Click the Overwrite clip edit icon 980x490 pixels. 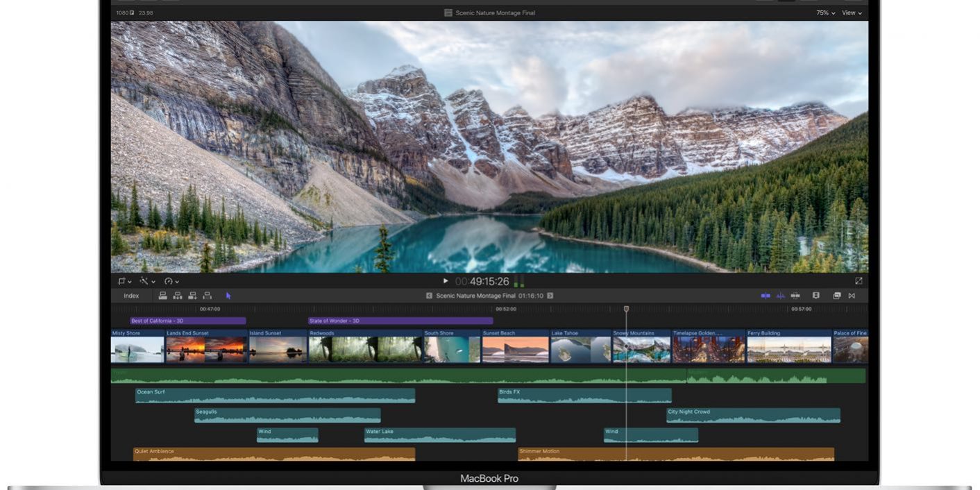(x=207, y=296)
